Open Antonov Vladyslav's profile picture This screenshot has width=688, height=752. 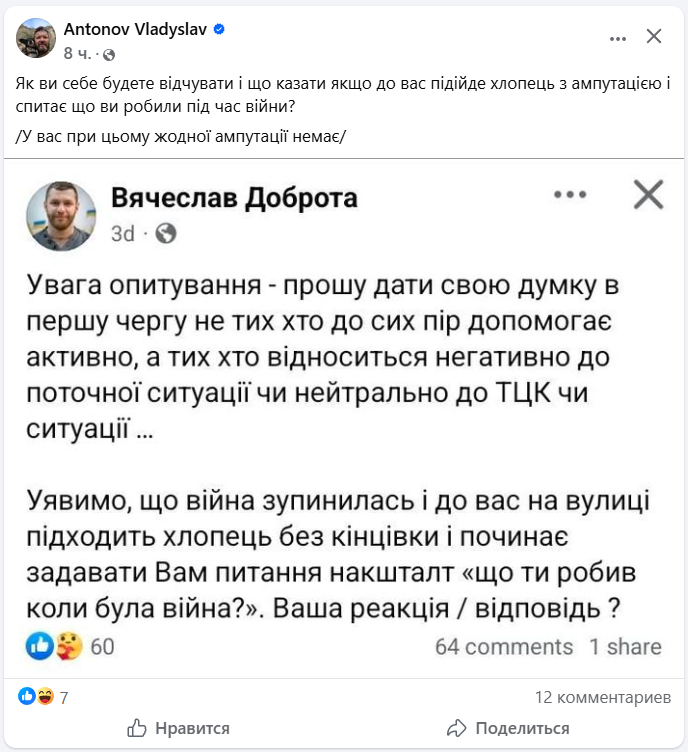tap(36, 38)
